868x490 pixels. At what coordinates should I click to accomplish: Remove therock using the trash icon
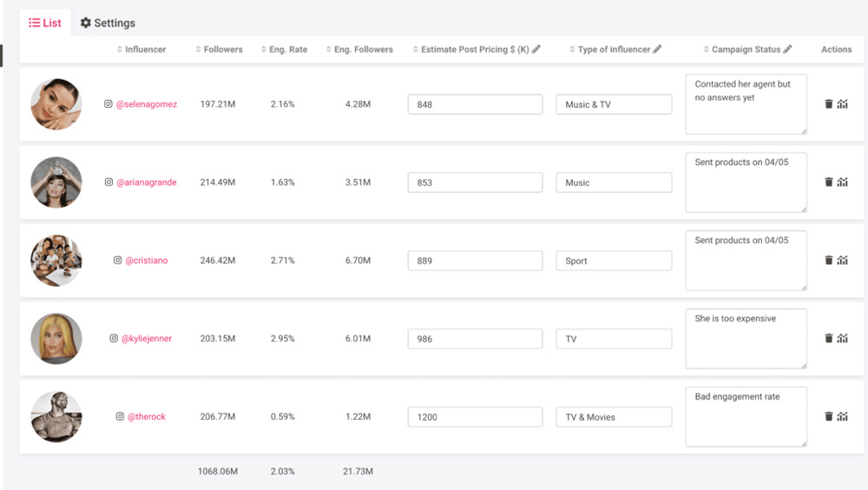click(x=829, y=417)
